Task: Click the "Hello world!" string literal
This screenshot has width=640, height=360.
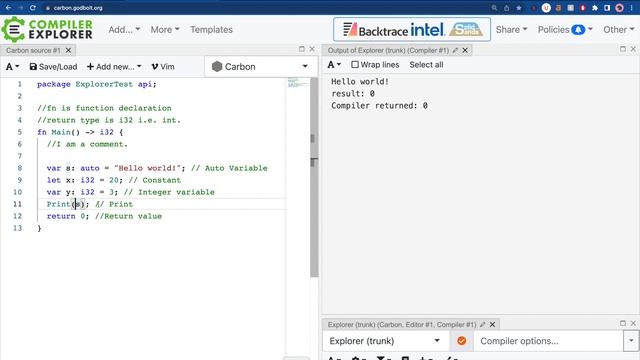Action: (147, 168)
